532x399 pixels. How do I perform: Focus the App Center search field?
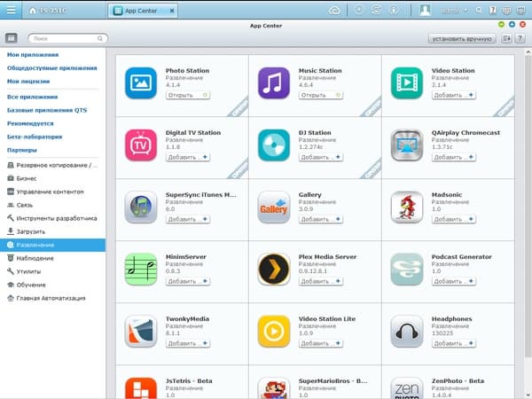67,38
